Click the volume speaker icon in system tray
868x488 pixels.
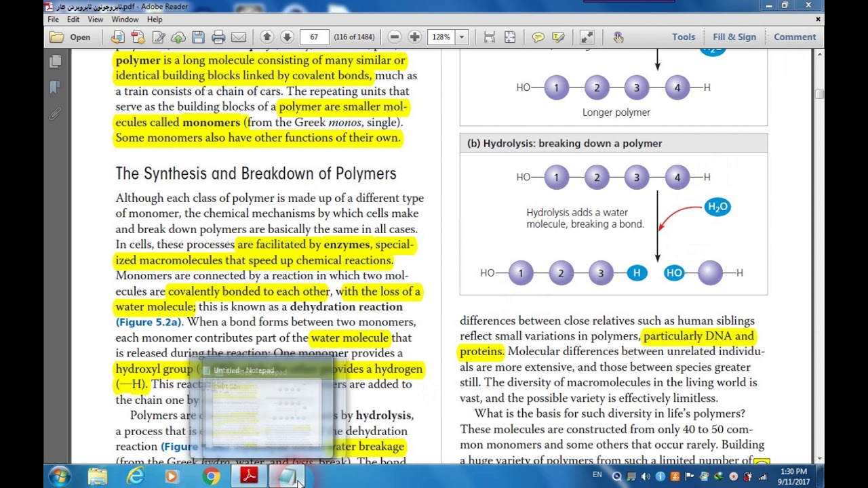click(x=645, y=476)
